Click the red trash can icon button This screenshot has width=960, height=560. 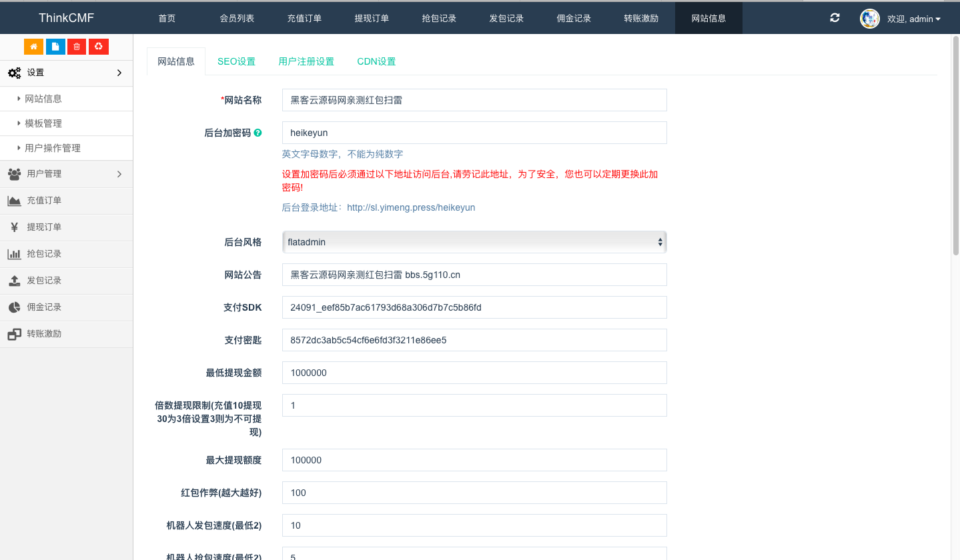pyautogui.click(x=77, y=47)
